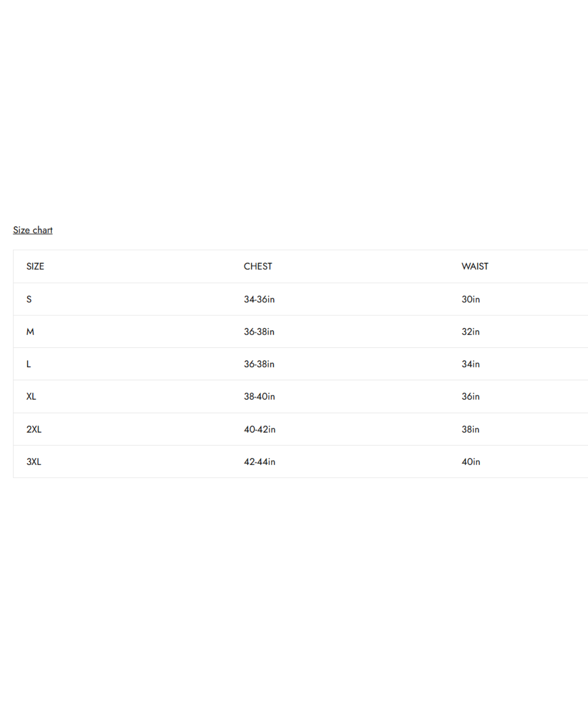Select the S size cell
The width and height of the screenshot is (588, 706).
[29, 299]
